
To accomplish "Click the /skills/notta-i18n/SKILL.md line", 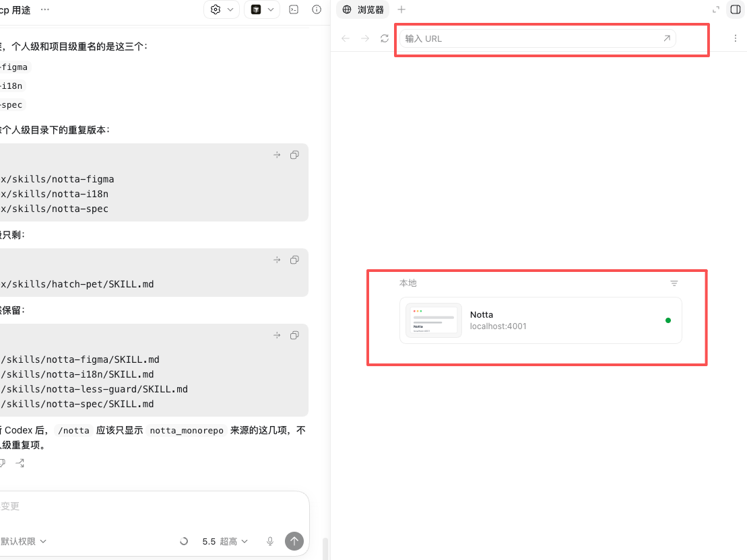I will [x=77, y=374].
